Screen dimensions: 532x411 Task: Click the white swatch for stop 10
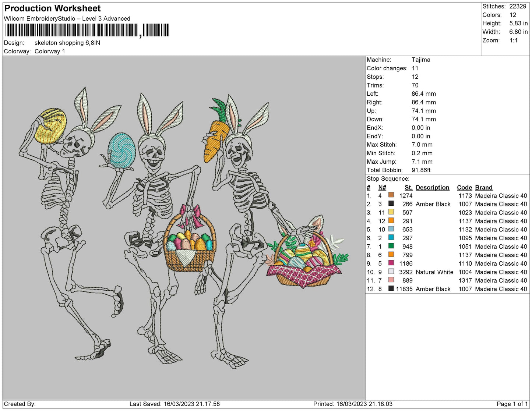point(391,271)
